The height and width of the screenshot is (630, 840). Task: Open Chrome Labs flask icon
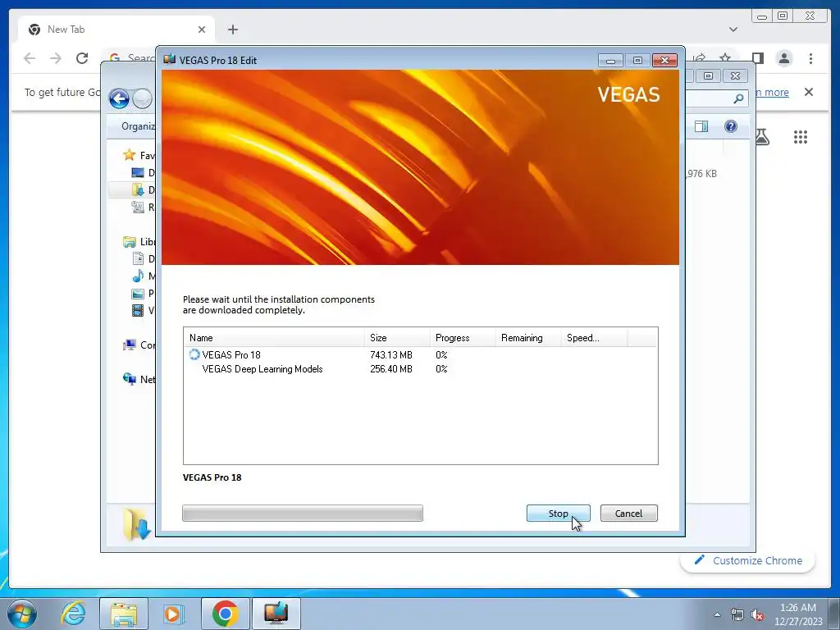(x=762, y=137)
